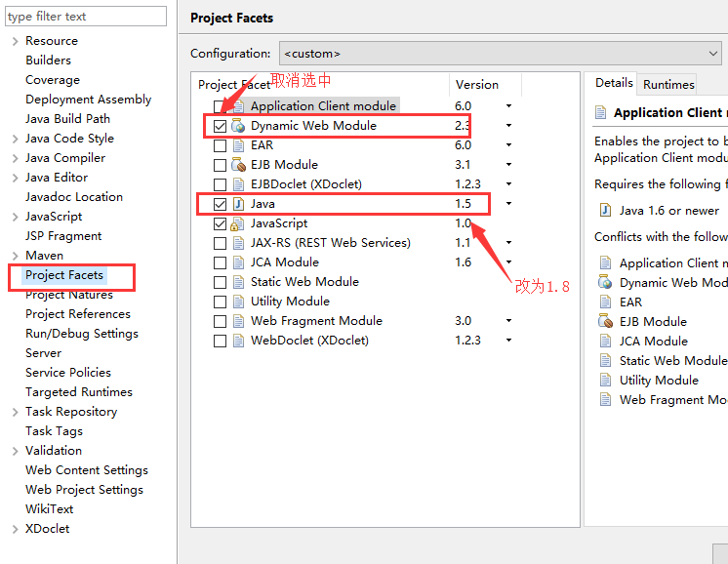Open the Server settings page
Viewport: 728px width, 564px height.
[43, 353]
